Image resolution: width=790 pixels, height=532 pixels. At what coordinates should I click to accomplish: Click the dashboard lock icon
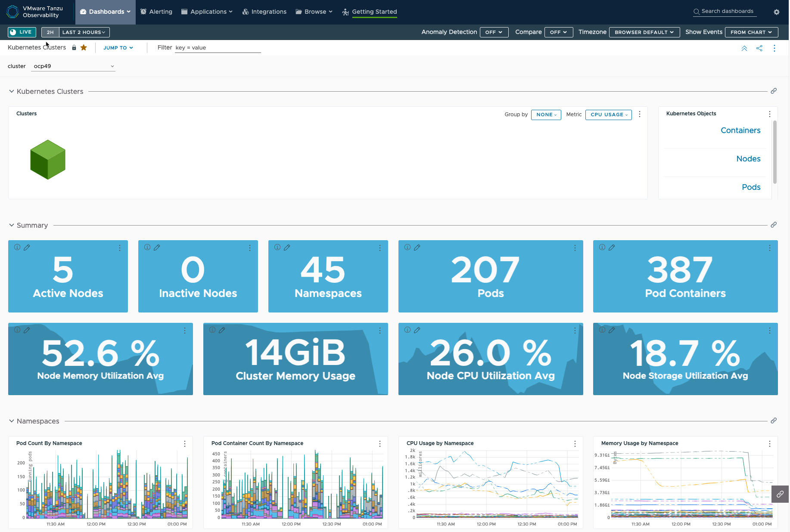pyautogui.click(x=74, y=47)
